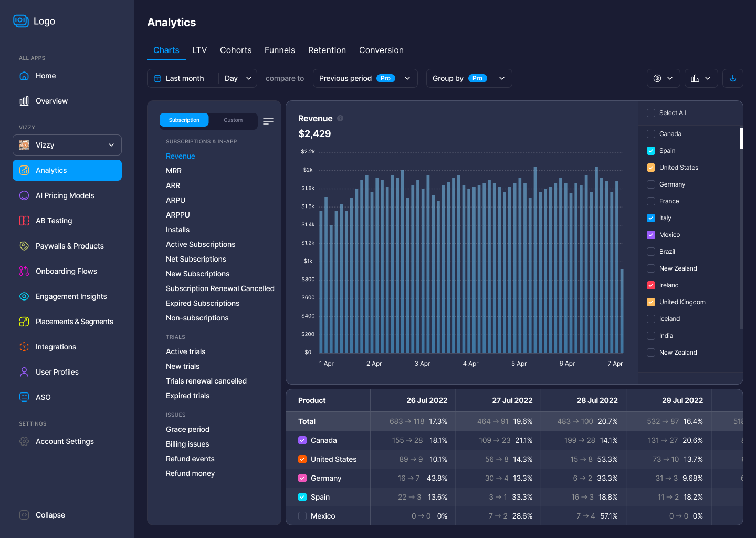Switch to the Retention tab
This screenshot has height=538, width=756.
click(327, 50)
